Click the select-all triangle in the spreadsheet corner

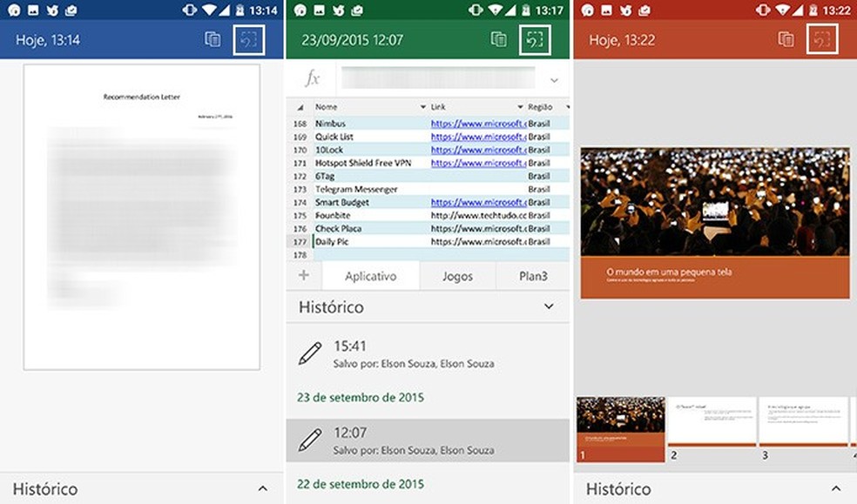click(299, 106)
